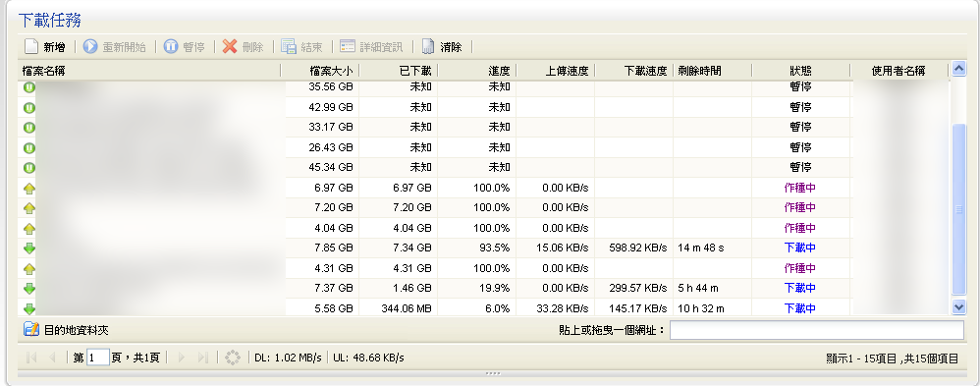Open 詳細資訊 detailed information
The width and height of the screenshot is (980, 386).
(372, 47)
